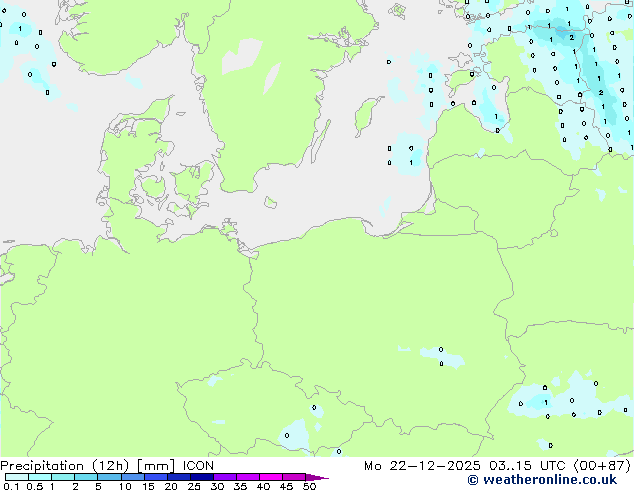Screen dimensions: 634x490
Task: Click the '30' legend scale label
Action: [x=217, y=486]
